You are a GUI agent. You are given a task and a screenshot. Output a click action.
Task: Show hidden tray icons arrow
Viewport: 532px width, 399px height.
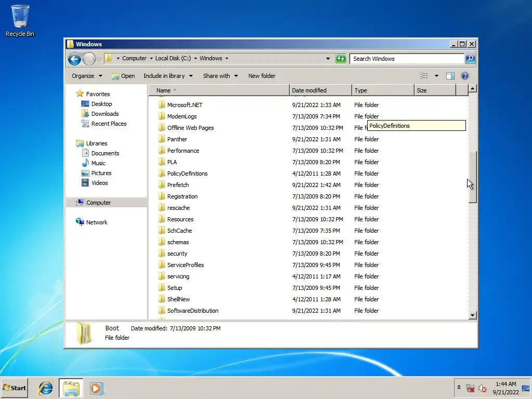459,387
